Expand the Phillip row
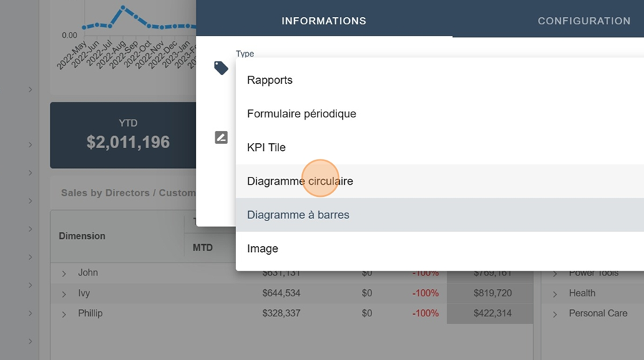The width and height of the screenshot is (644, 360). coord(64,313)
